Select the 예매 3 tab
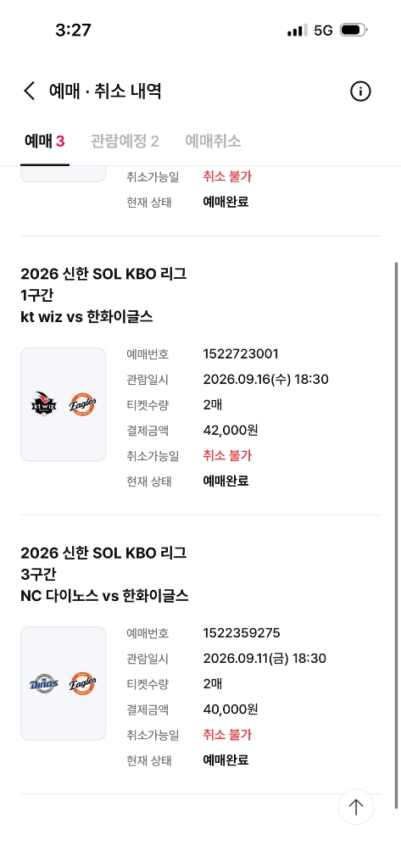The width and height of the screenshot is (401, 868). (45, 142)
